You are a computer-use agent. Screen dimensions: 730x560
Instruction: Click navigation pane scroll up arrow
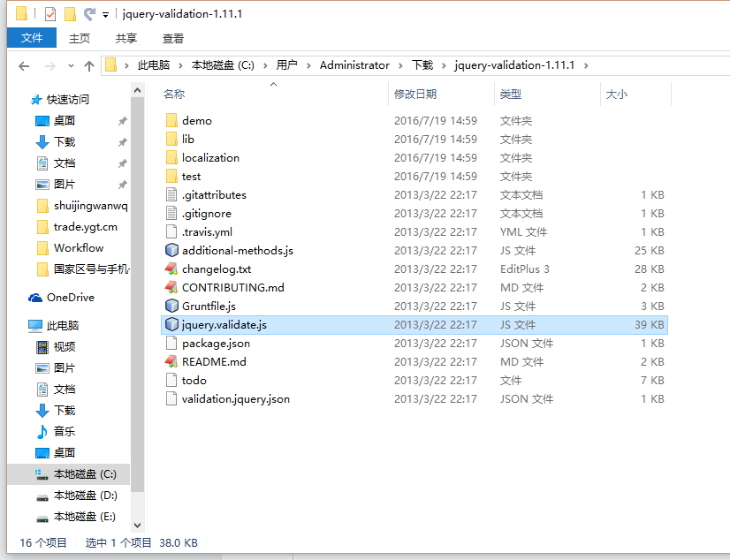137,91
